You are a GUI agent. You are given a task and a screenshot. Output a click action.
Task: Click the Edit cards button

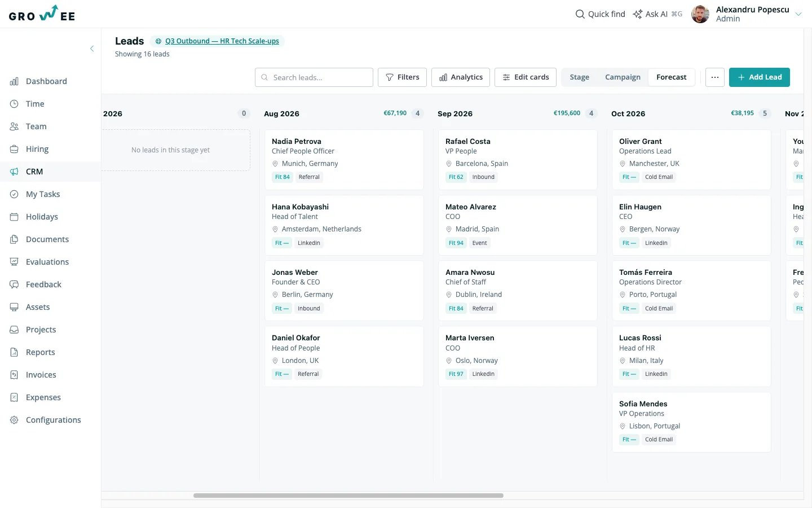coord(526,77)
